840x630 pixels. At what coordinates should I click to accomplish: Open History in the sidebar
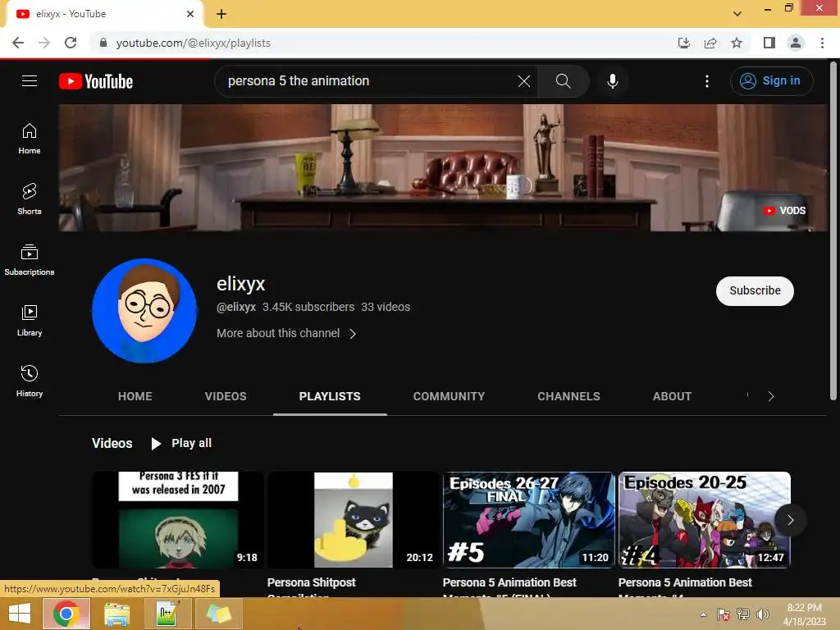tap(30, 381)
